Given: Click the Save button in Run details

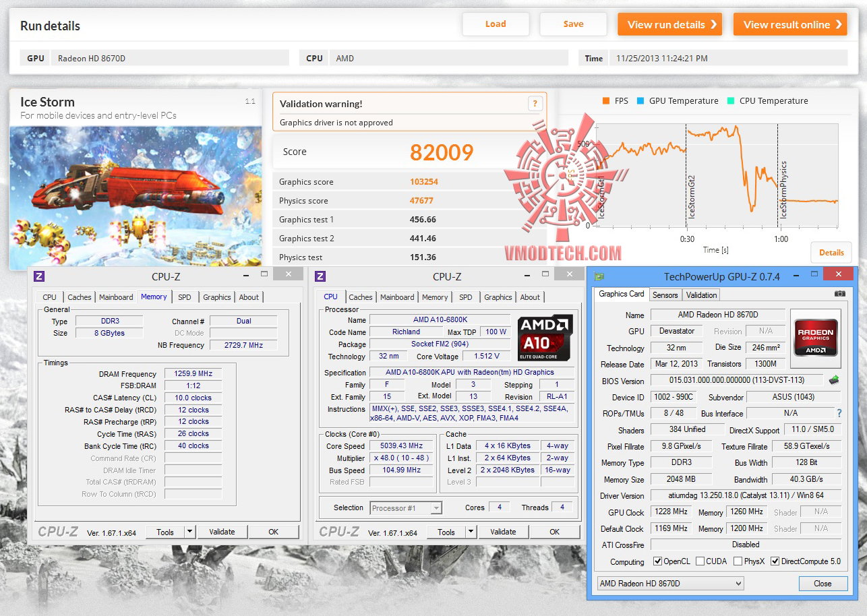Looking at the screenshot, I should (x=574, y=24).
